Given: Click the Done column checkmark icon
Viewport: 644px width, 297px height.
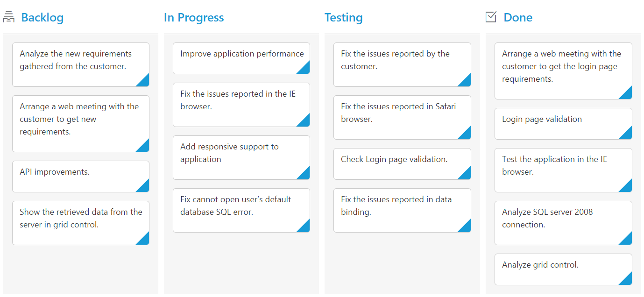Looking at the screenshot, I should [x=491, y=17].
